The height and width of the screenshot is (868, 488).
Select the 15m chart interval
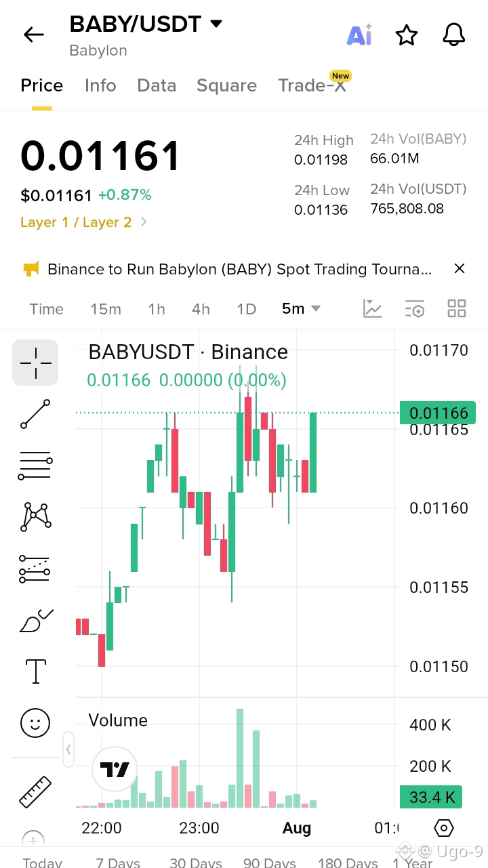pos(106,309)
